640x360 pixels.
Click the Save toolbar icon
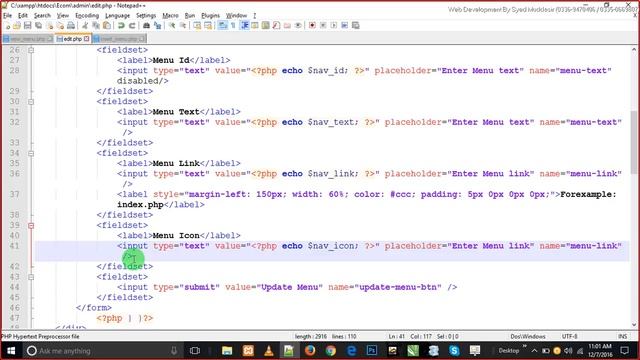tap(27, 25)
